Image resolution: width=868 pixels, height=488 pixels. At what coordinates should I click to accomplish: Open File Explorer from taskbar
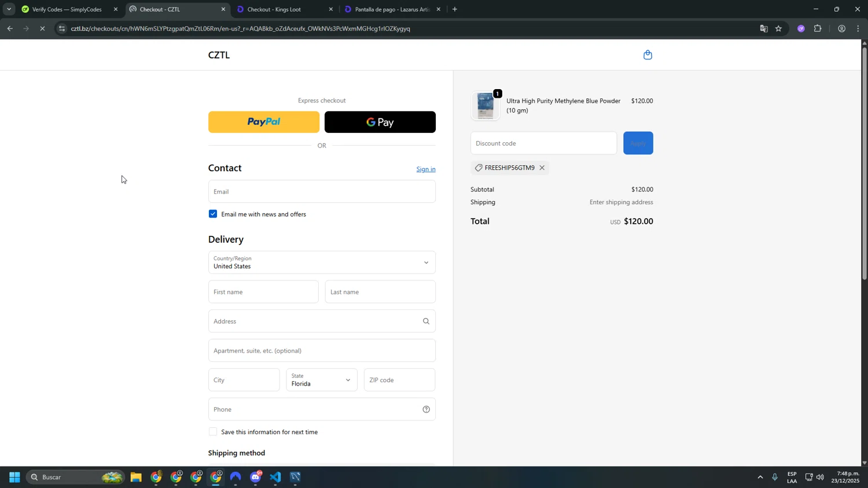(136, 477)
